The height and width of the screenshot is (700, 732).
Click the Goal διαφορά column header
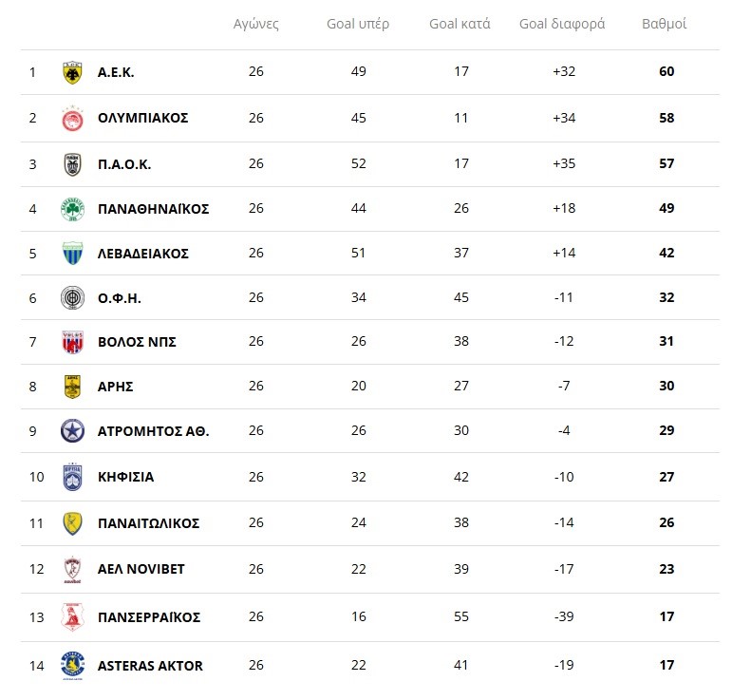click(562, 25)
